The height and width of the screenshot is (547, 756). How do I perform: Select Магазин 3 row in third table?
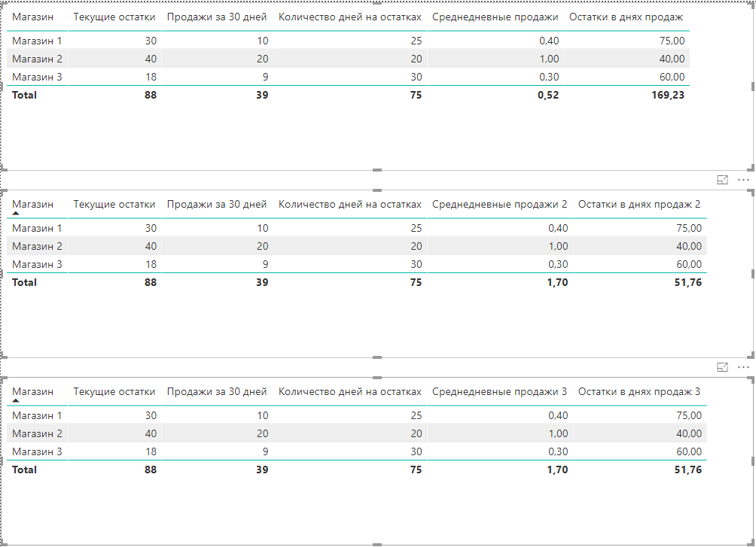pyautogui.click(x=357, y=451)
